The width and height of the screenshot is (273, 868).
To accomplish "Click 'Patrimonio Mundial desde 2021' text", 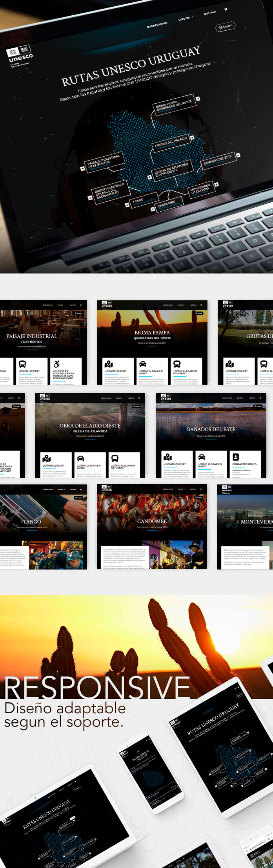I will click(x=90, y=436).
